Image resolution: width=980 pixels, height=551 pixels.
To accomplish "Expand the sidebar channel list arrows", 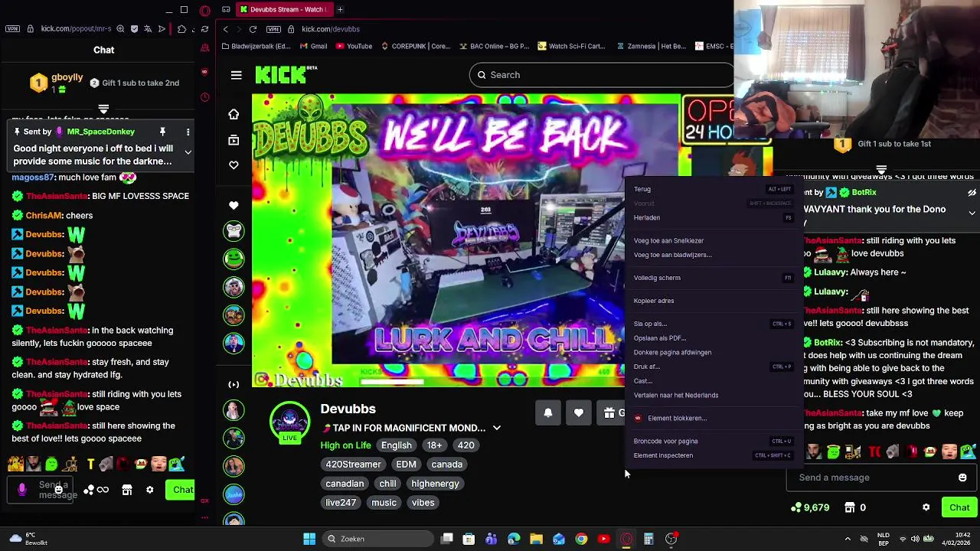I will tap(234, 384).
